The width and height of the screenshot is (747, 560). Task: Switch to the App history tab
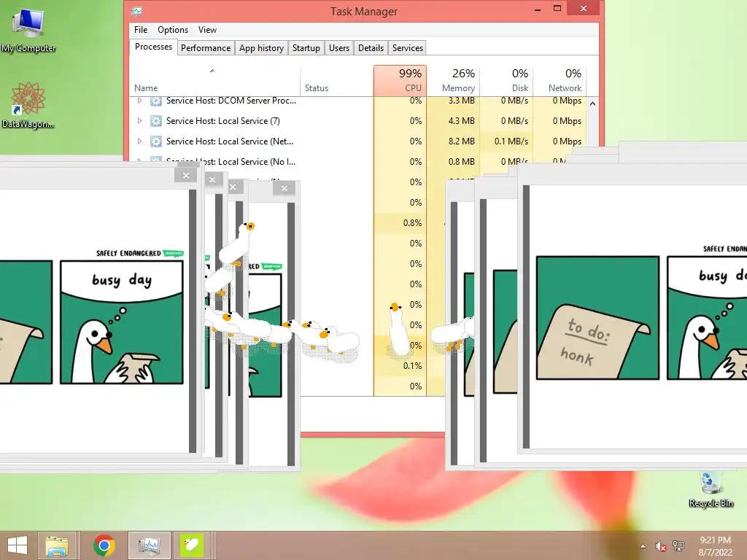pos(261,48)
